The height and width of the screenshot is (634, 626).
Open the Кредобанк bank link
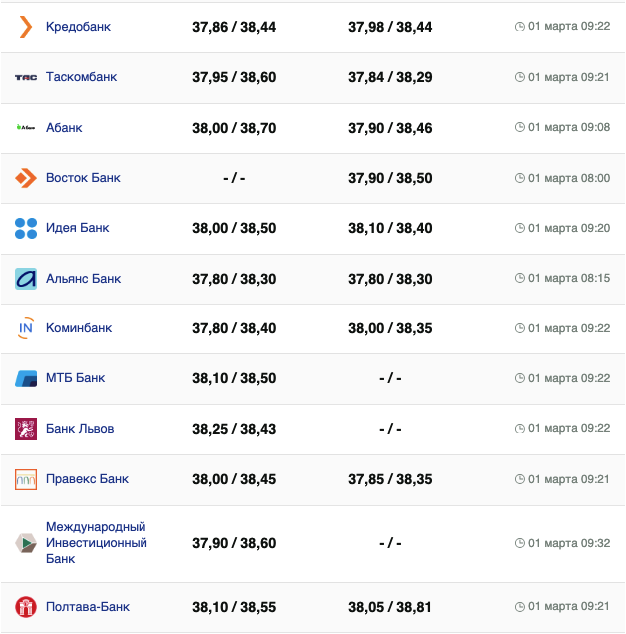coord(78,27)
